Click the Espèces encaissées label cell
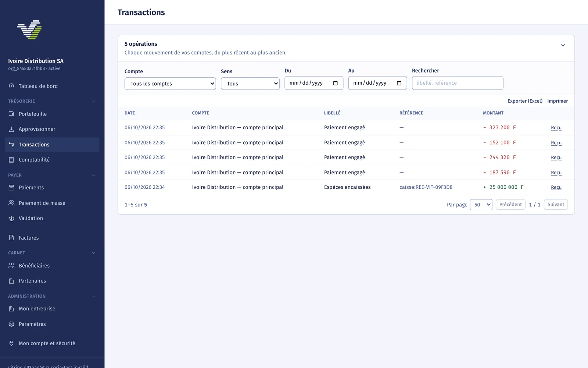The width and height of the screenshot is (588, 368). coord(347,187)
